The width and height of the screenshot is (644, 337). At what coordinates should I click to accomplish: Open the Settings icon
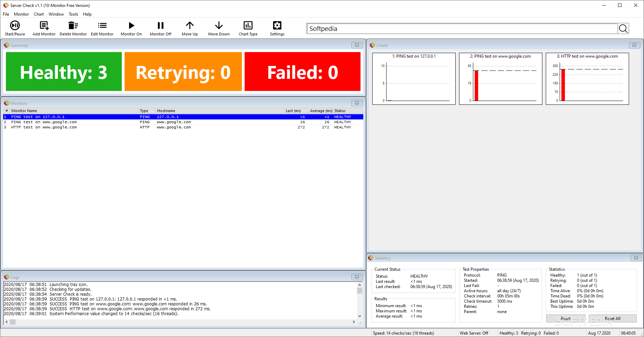pos(277,28)
